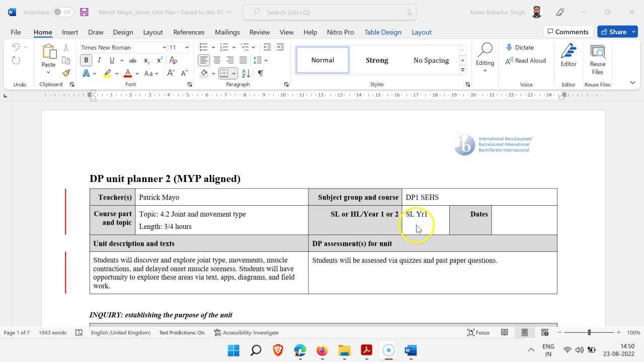
Task: Switch on Focus mode in status bar
Action: coord(478,332)
